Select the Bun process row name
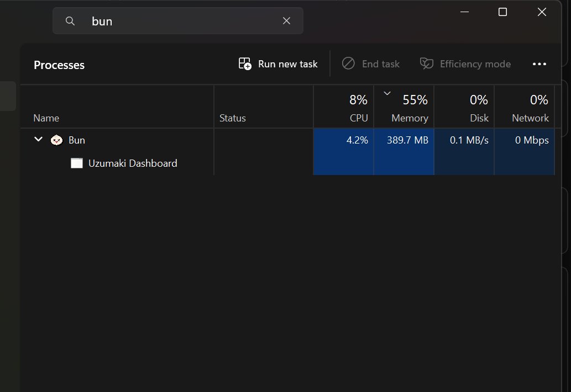The image size is (571, 392). point(77,140)
